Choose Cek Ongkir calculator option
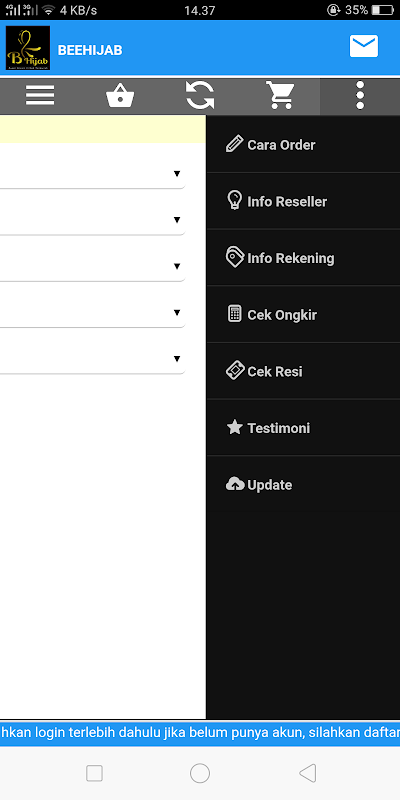The image size is (400, 800). tap(303, 314)
